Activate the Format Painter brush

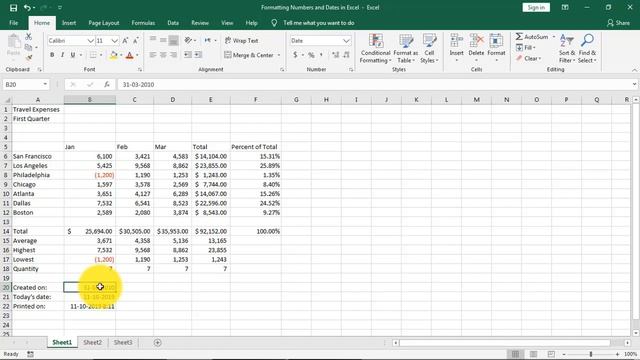(29, 58)
